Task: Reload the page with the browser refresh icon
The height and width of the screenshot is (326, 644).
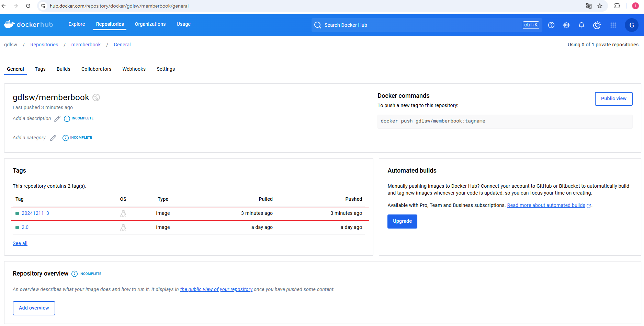Action: 28,6
